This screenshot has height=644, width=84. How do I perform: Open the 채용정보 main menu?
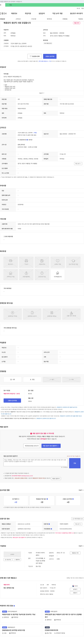pos(14,14)
